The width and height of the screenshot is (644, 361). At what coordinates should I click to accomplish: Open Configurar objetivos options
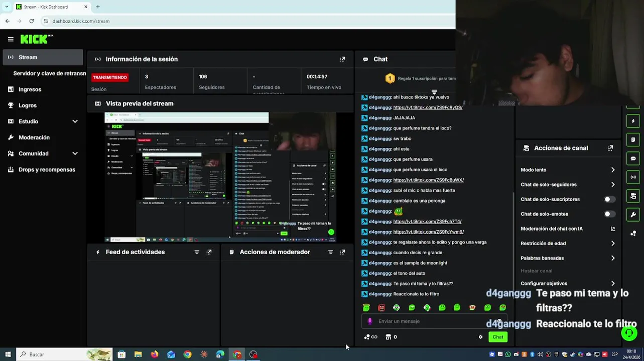pos(568,284)
